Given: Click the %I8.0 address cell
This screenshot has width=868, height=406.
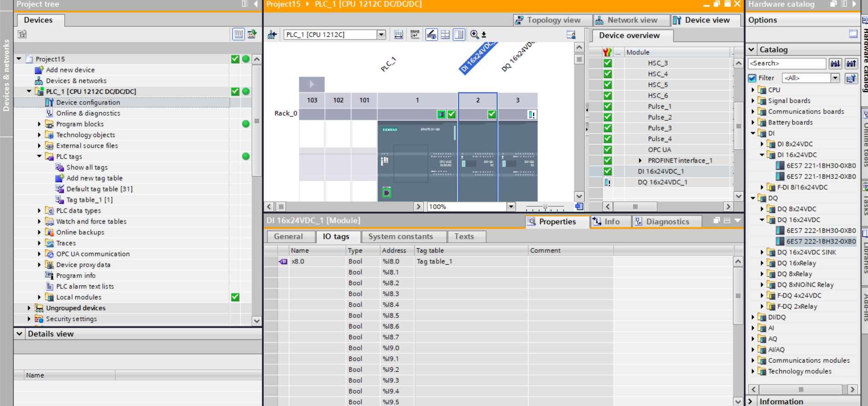Looking at the screenshot, I should (x=397, y=262).
